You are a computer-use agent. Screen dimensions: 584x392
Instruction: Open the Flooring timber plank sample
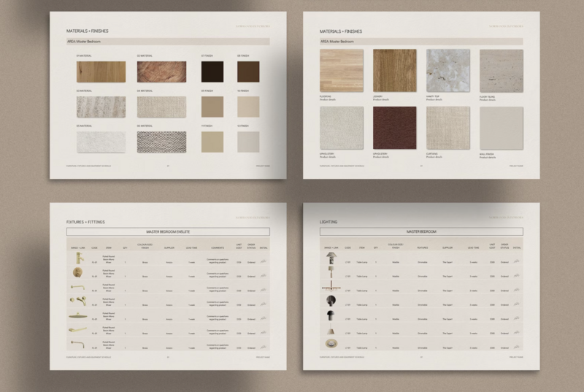(342, 71)
